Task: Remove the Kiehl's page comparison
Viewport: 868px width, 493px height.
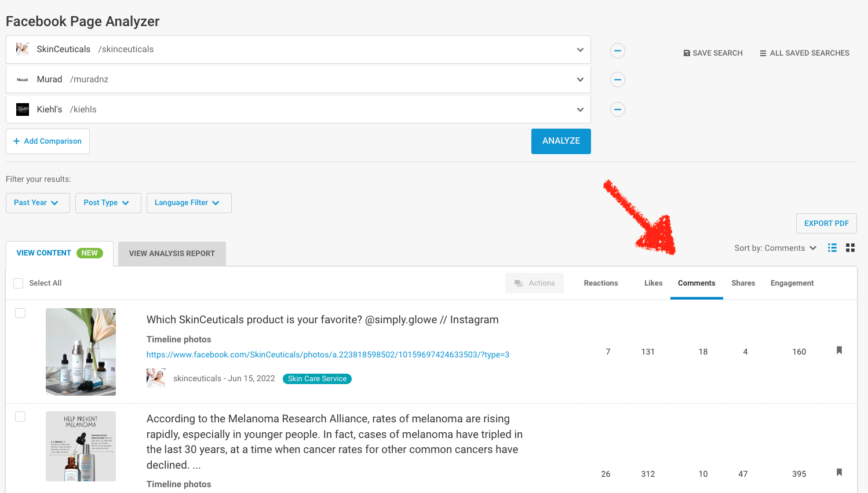Action: 617,109
